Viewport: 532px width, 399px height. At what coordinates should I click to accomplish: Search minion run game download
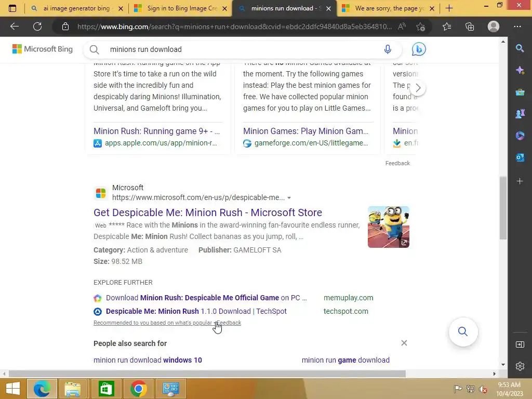[x=345, y=360]
